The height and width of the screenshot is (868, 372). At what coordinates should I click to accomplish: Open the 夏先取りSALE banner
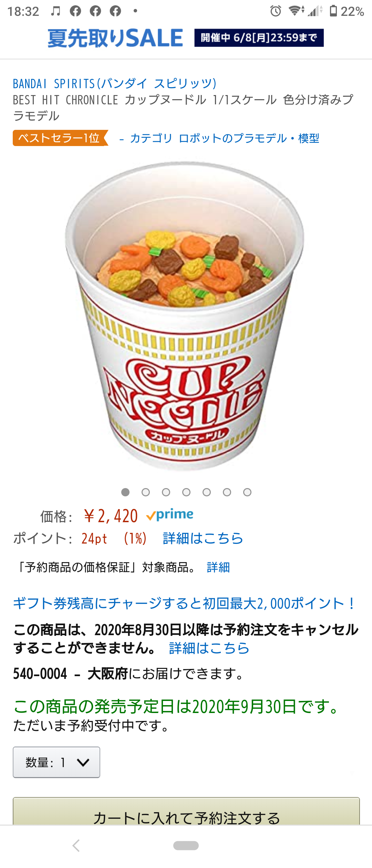pos(186,38)
